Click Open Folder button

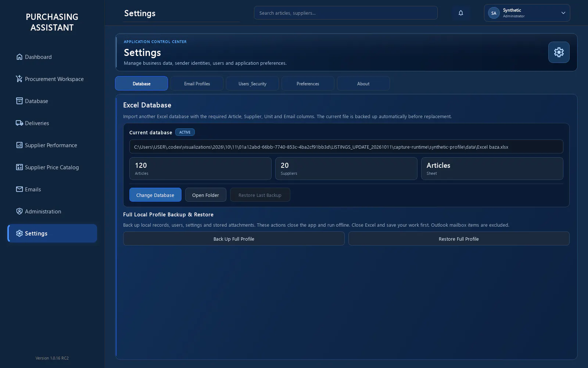click(x=206, y=195)
